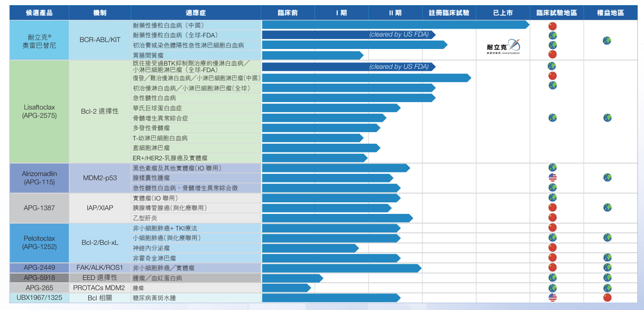
Task: Click trial-region globe in APG-5918 row
Action: 552,278
